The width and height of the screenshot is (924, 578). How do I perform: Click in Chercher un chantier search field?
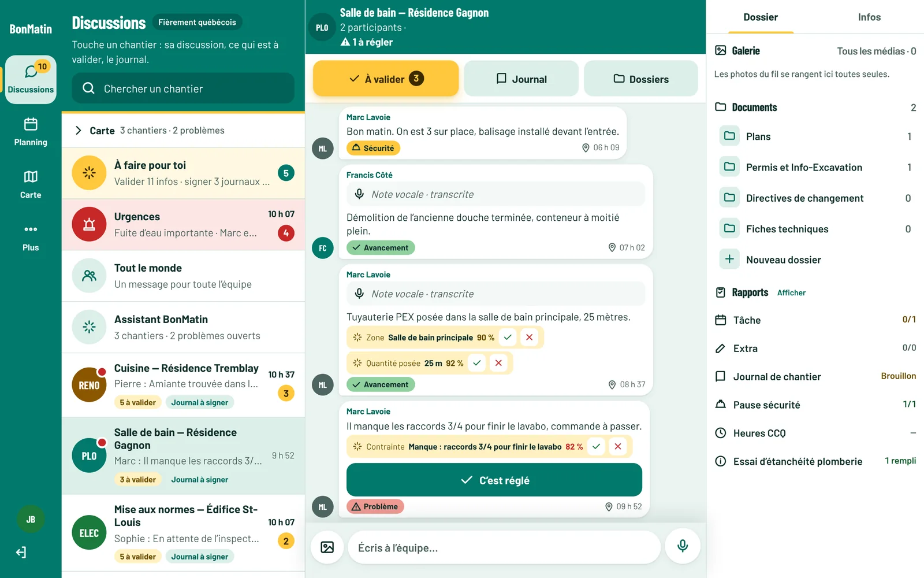click(x=183, y=88)
